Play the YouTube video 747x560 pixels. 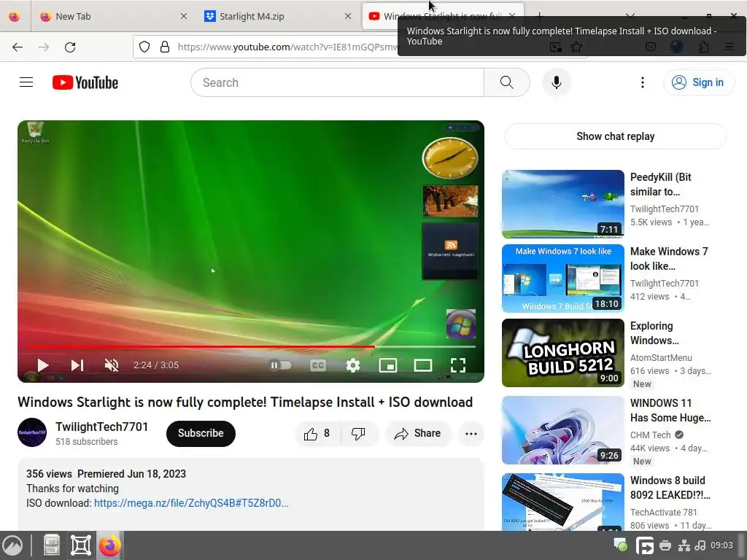pyautogui.click(x=43, y=365)
